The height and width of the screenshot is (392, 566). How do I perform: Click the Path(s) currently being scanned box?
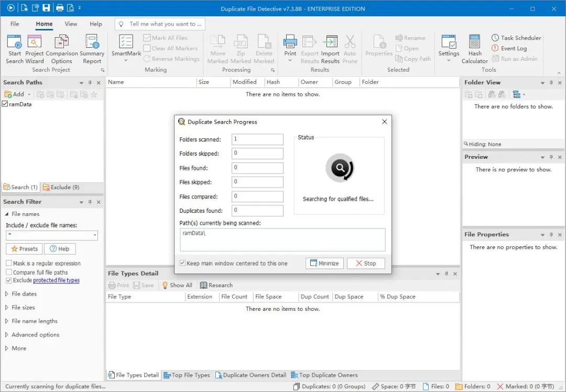coord(282,239)
